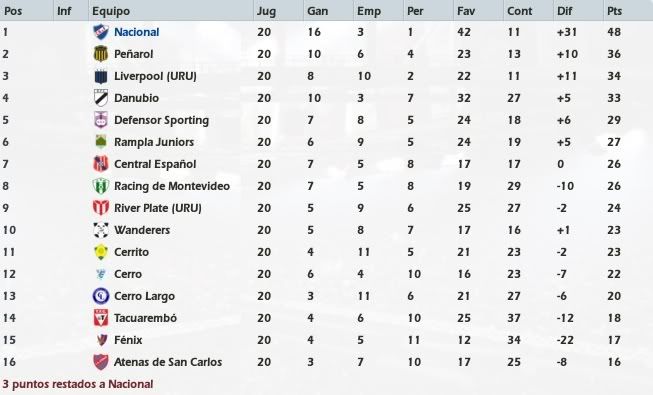Select the Atenas de San Carlos shield icon
653x395 pixels.
tap(101, 362)
